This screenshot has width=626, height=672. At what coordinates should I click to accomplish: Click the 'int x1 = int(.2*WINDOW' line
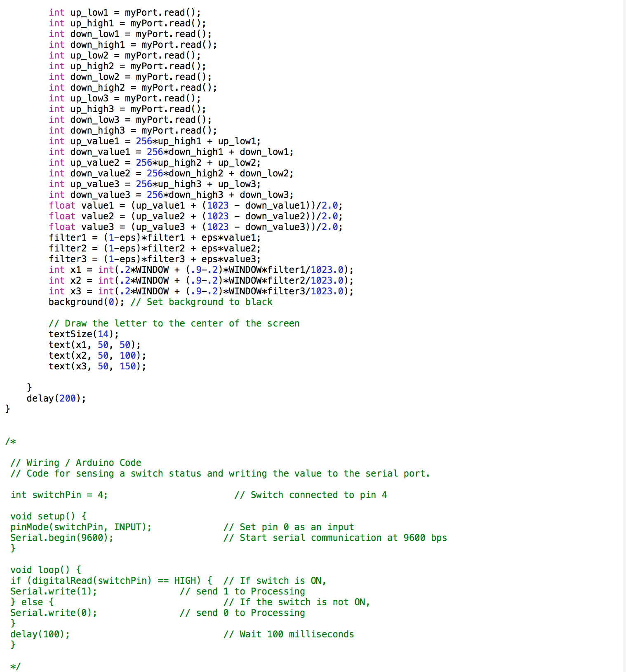(201, 270)
